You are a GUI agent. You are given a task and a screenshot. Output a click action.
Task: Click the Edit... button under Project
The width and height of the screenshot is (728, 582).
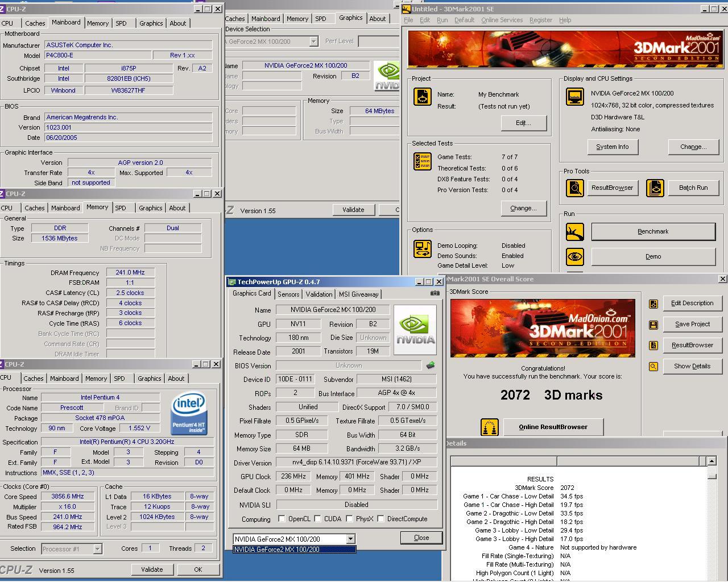[523, 123]
